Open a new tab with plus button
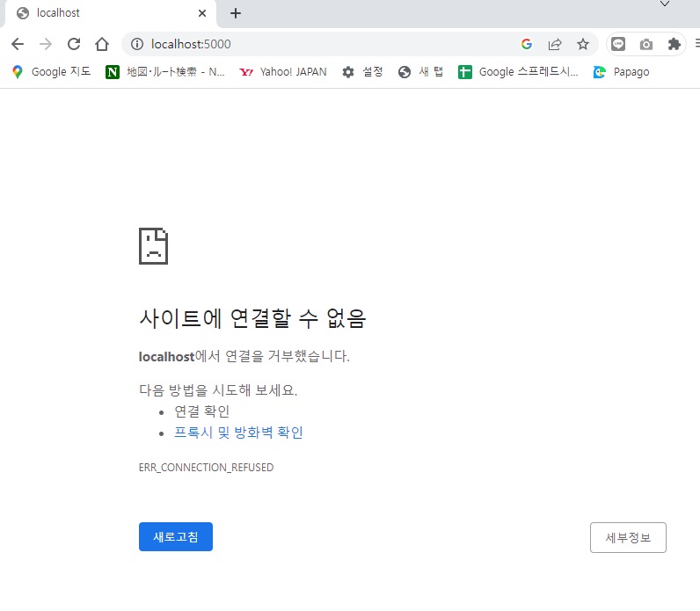Image resolution: width=700 pixels, height=611 pixels. (x=236, y=13)
